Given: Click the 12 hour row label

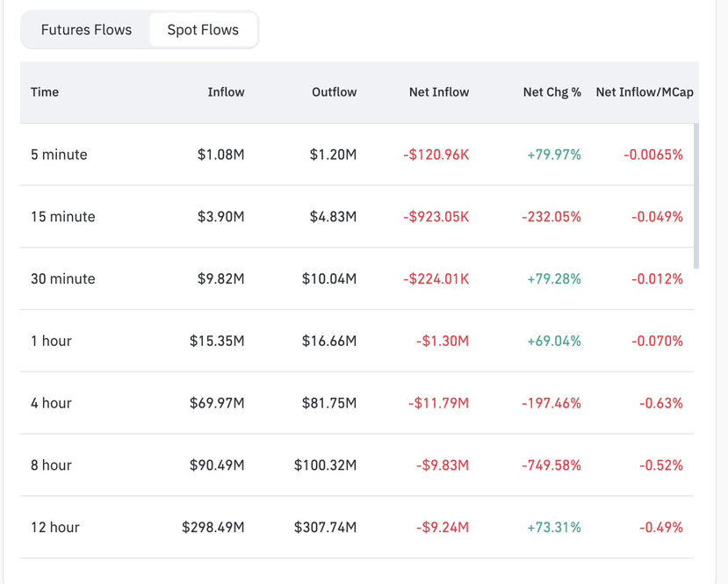Looking at the screenshot, I should (x=54, y=528).
